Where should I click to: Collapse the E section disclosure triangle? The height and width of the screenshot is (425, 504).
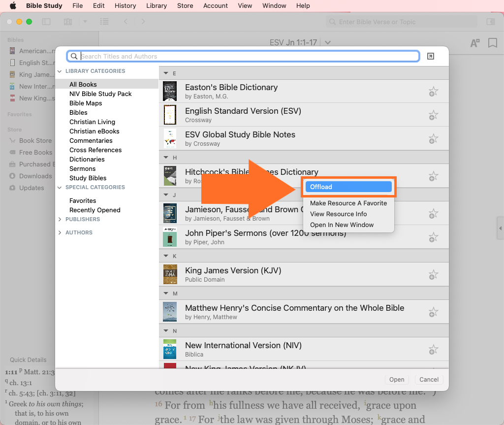[166, 73]
